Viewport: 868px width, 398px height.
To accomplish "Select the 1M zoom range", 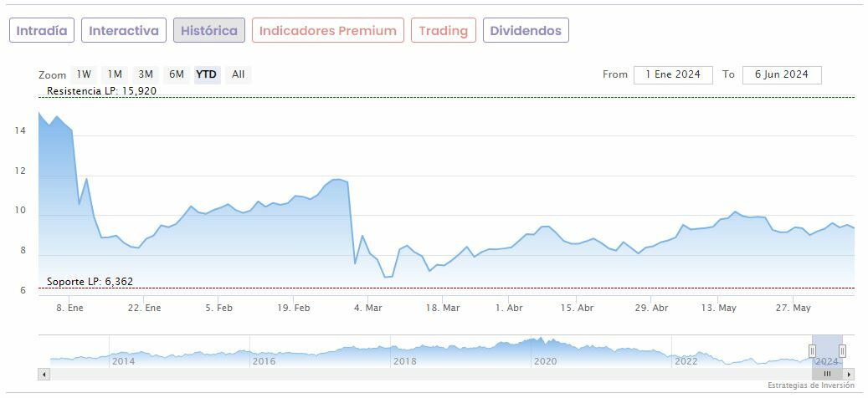I will click(x=115, y=74).
